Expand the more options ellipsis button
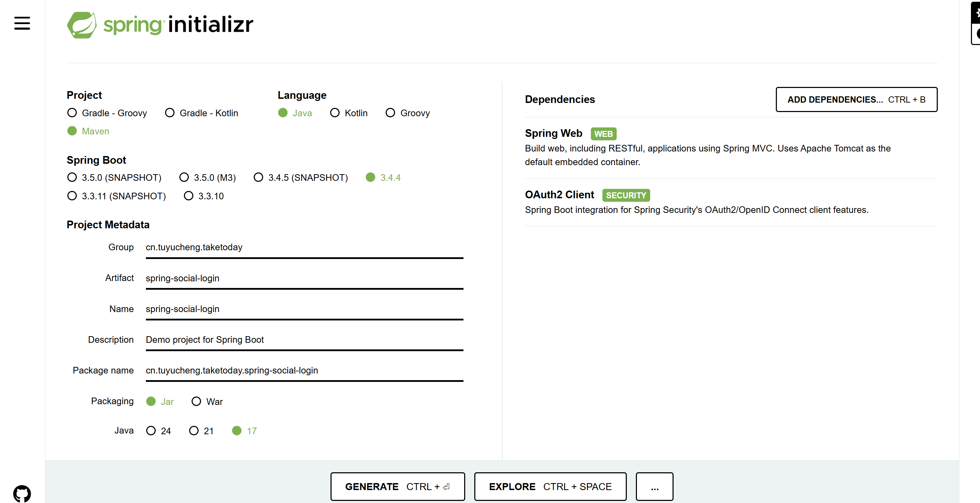Viewport: 980px width, 503px height. coord(654,486)
